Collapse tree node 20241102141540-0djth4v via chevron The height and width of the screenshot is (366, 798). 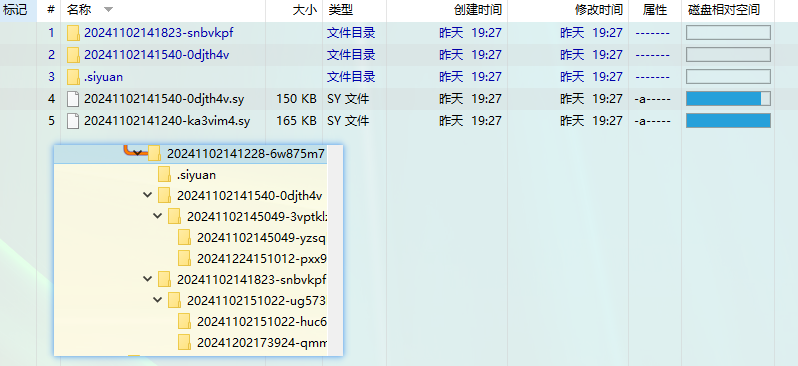click(148, 195)
